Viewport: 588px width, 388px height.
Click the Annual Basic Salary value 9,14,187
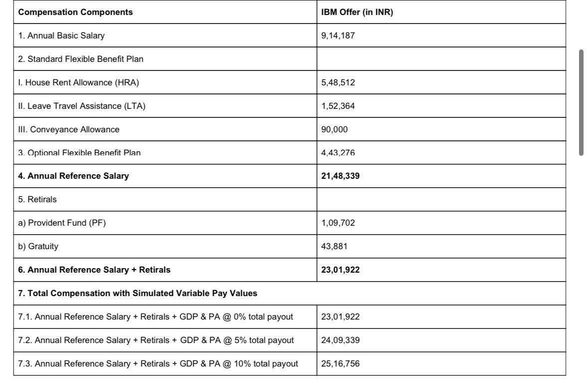[338, 35]
